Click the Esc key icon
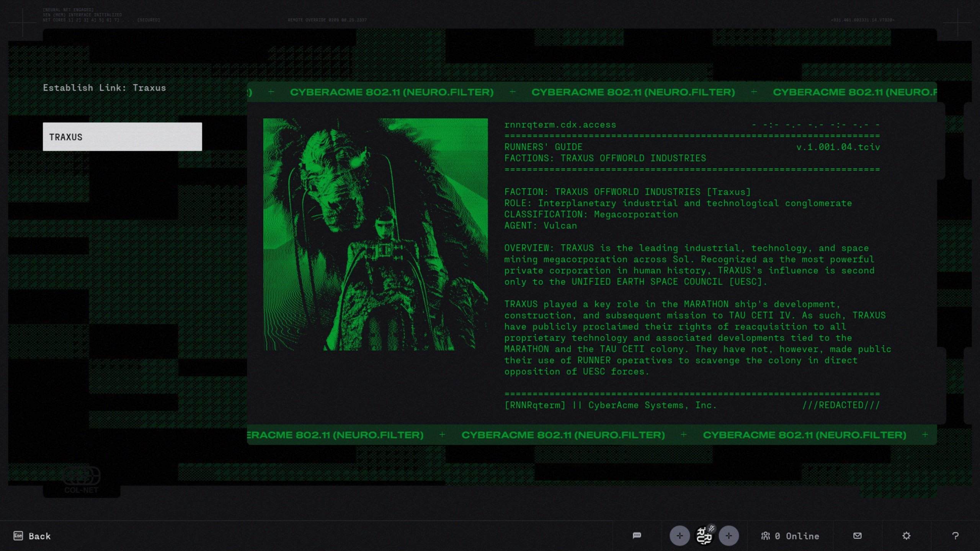Screen dimensions: 980x551 pyautogui.click(x=18, y=536)
